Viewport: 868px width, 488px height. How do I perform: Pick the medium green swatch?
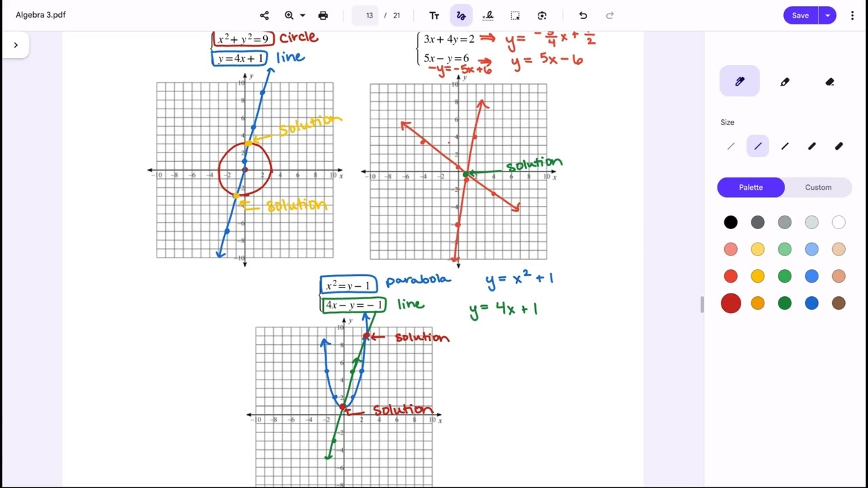785,277
